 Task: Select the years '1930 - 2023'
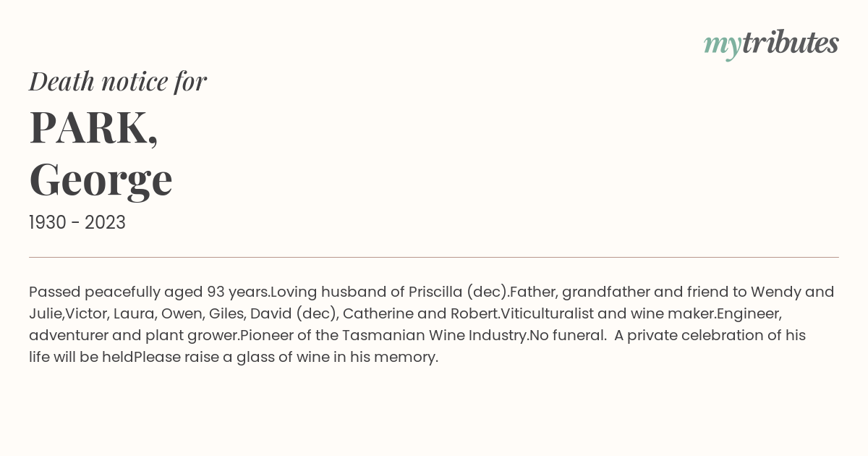pyautogui.click(x=77, y=223)
